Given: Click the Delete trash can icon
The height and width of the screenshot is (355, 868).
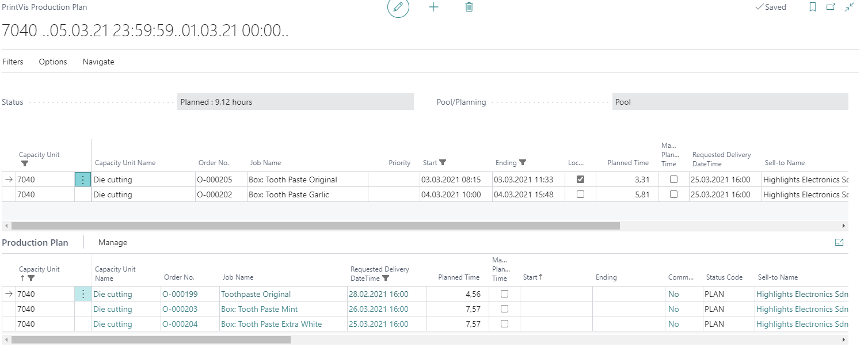Looking at the screenshot, I should 469,7.
